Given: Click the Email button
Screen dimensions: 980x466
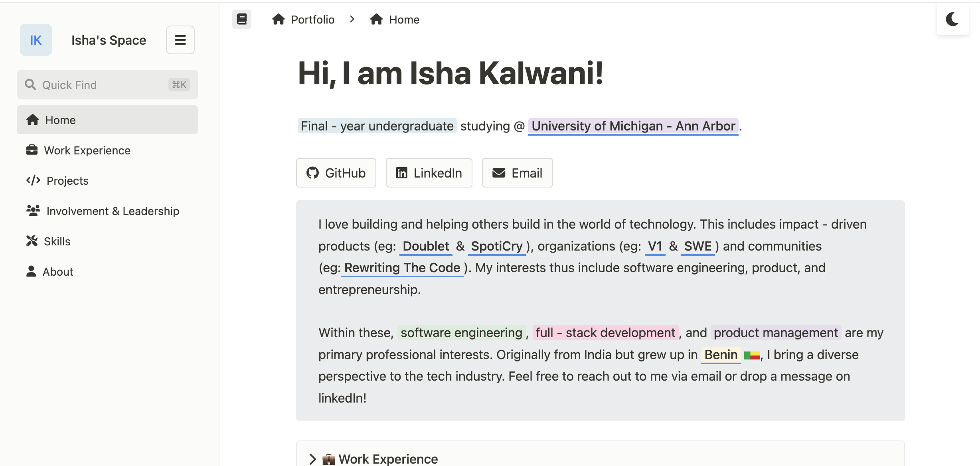Looking at the screenshot, I should click(517, 173).
